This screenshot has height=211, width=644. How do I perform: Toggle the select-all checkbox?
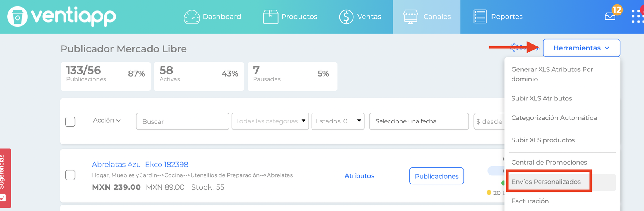[70, 121]
